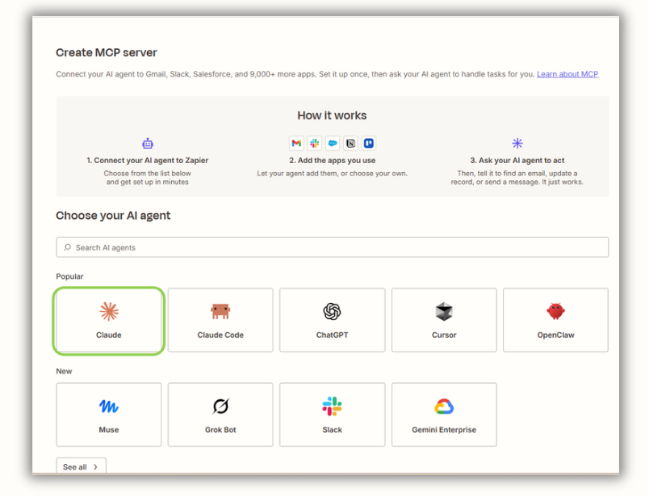Expand the See all agents button
This screenshot has height=496, width=648.
(x=81, y=466)
